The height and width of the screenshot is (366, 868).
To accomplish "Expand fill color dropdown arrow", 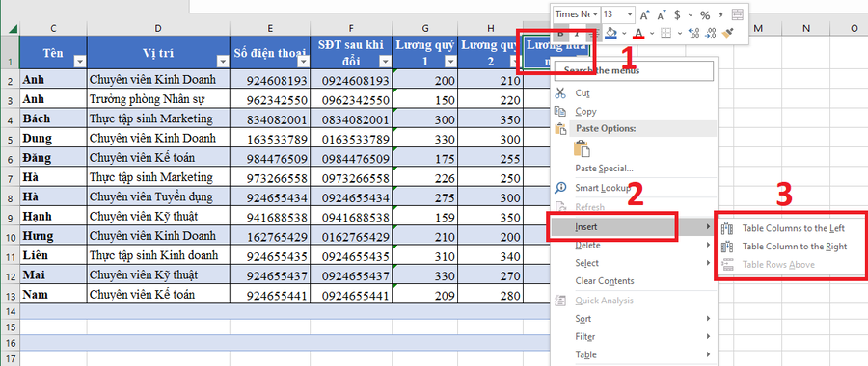I will pyautogui.click(x=624, y=33).
